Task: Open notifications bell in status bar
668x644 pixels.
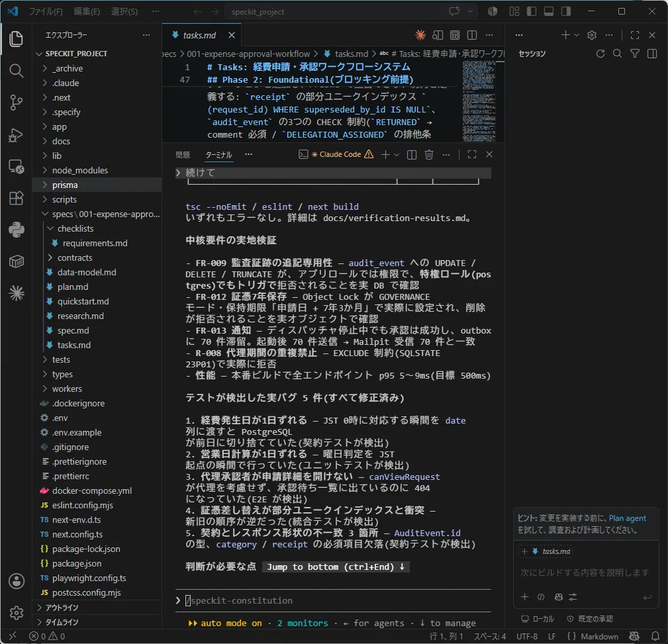Action: (x=655, y=636)
